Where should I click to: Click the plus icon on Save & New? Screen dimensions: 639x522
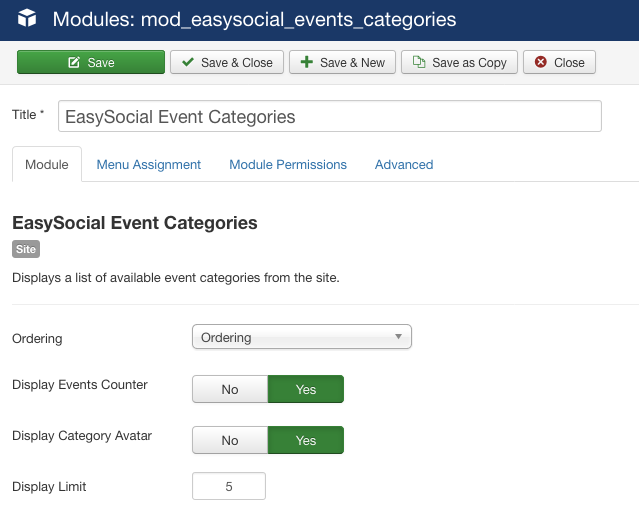pyautogui.click(x=306, y=62)
